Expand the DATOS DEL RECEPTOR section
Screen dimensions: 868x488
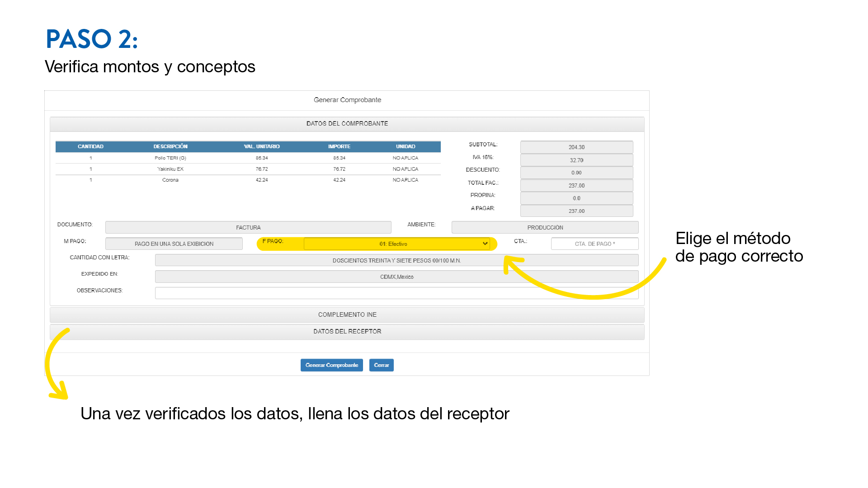[347, 331]
